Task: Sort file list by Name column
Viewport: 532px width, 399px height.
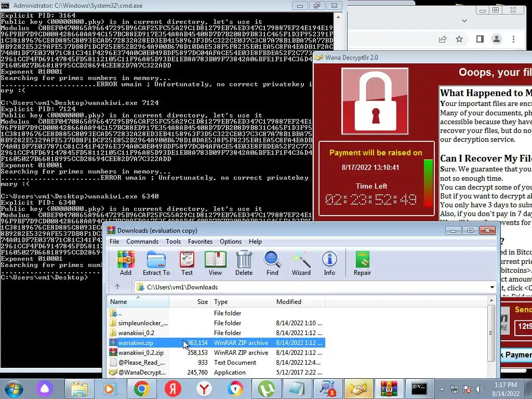Action: (x=138, y=301)
